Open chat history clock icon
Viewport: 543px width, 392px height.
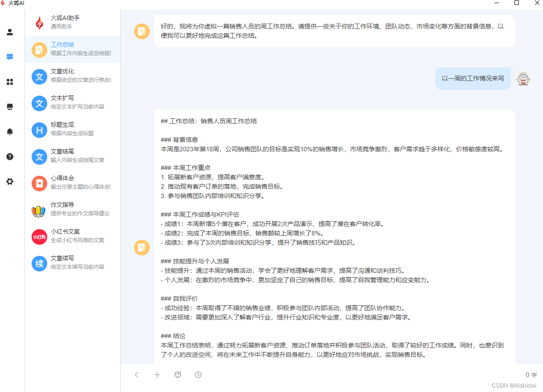tap(198, 375)
